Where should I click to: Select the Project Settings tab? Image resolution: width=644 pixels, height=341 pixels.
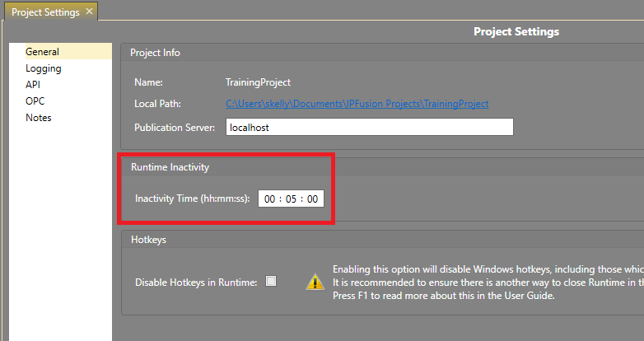(x=44, y=12)
